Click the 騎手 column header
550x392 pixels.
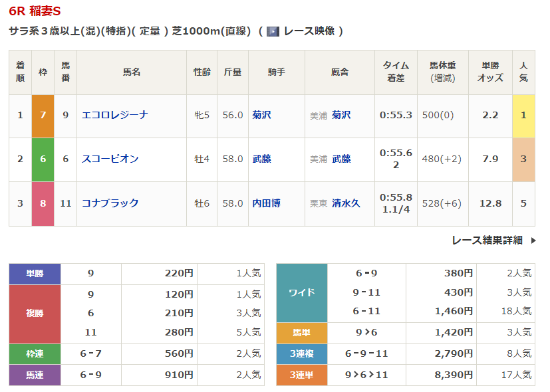point(277,72)
